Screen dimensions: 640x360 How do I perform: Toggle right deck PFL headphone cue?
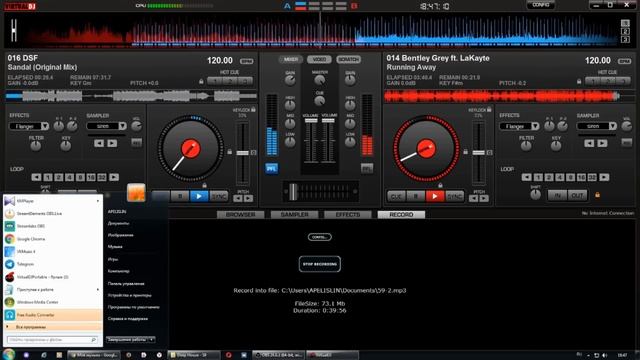pyautogui.click(x=367, y=168)
